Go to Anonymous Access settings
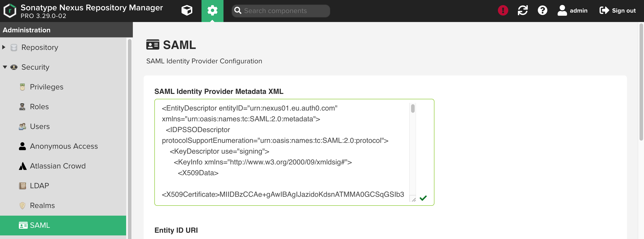The height and width of the screenshot is (239, 644). [64, 146]
